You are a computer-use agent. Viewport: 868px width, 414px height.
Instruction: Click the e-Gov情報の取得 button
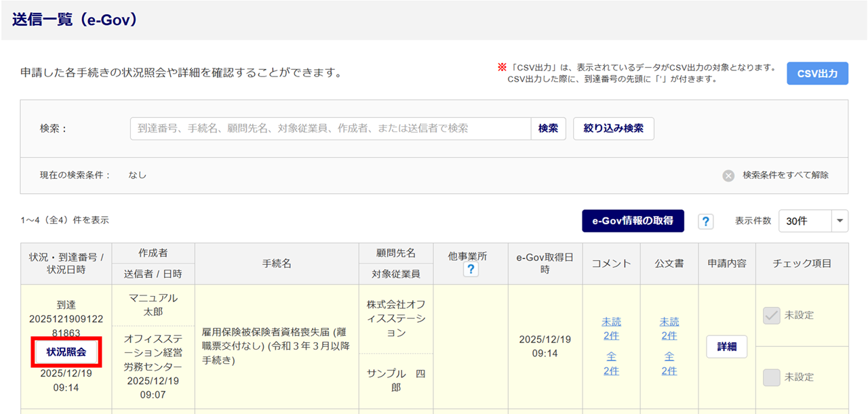pyautogui.click(x=633, y=221)
